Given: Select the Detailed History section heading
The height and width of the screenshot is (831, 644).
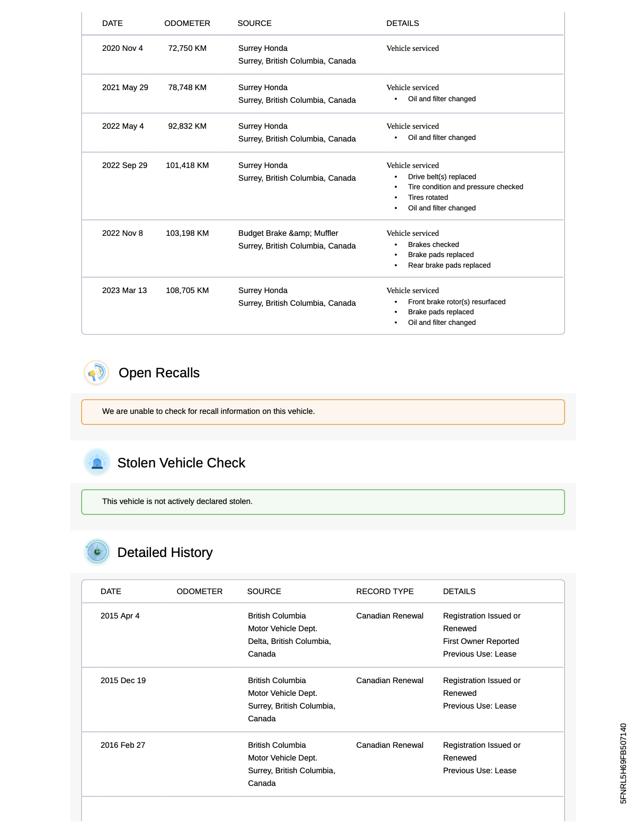Looking at the screenshot, I should (x=165, y=553).
